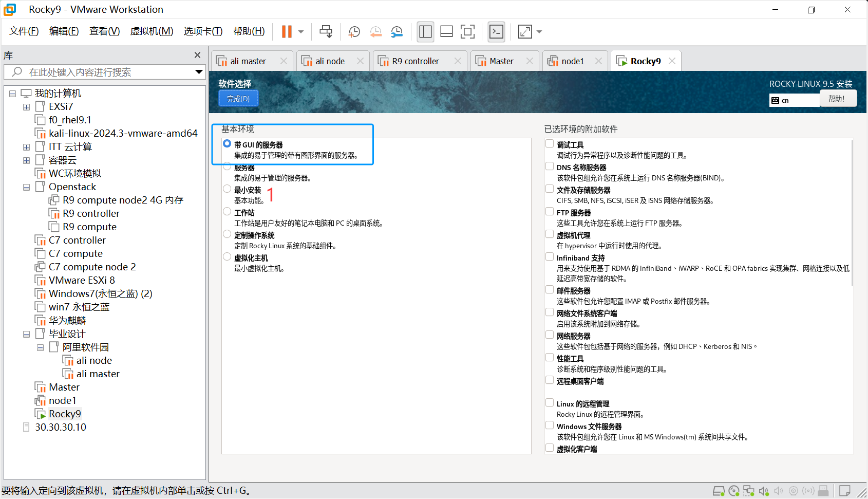Pause the running virtual machine
This screenshot has height=499, width=868.
point(287,31)
